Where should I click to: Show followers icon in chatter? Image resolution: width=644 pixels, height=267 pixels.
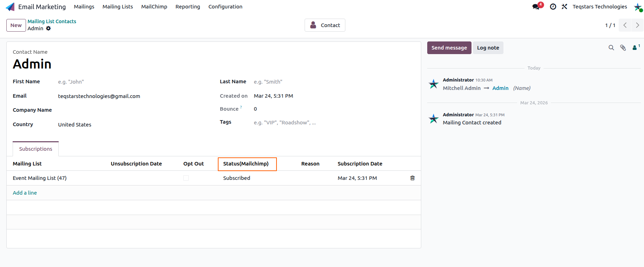coord(636,47)
